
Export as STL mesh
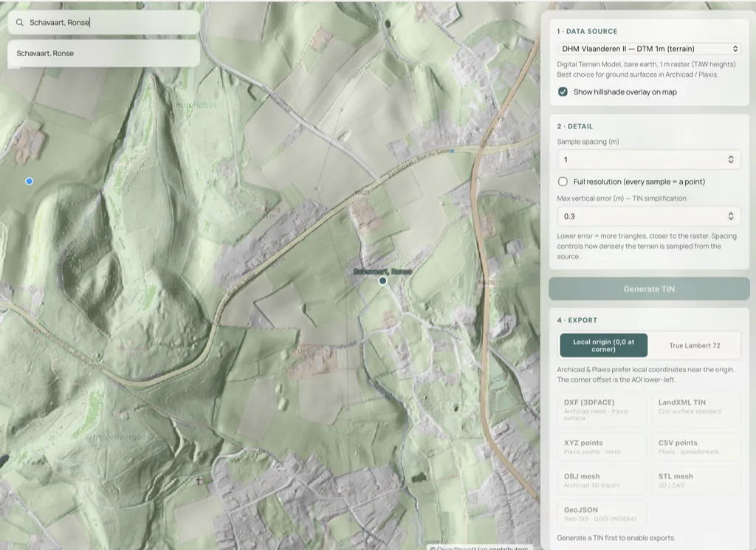click(x=696, y=480)
